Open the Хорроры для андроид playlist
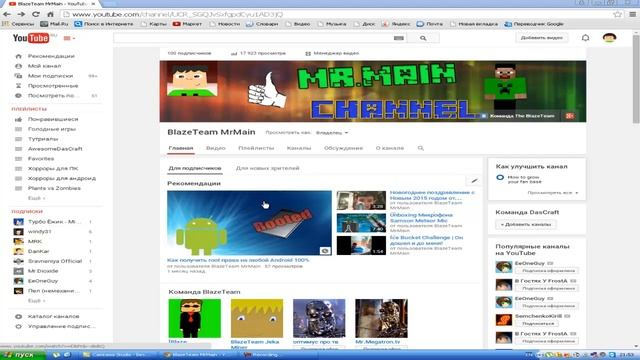640x360 pixels. 62,178
